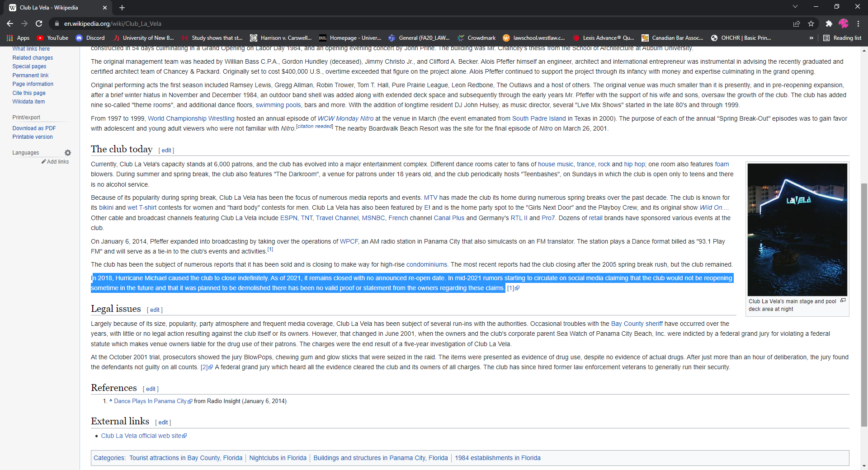
Task: Open a new browser tab
Action: coord(122,8)
